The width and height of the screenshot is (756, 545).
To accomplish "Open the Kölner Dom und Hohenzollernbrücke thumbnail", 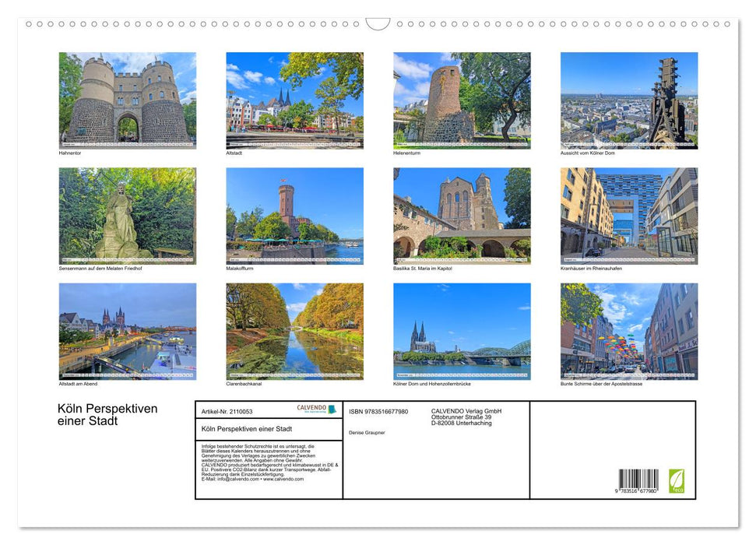I will [x=462, y=331].
